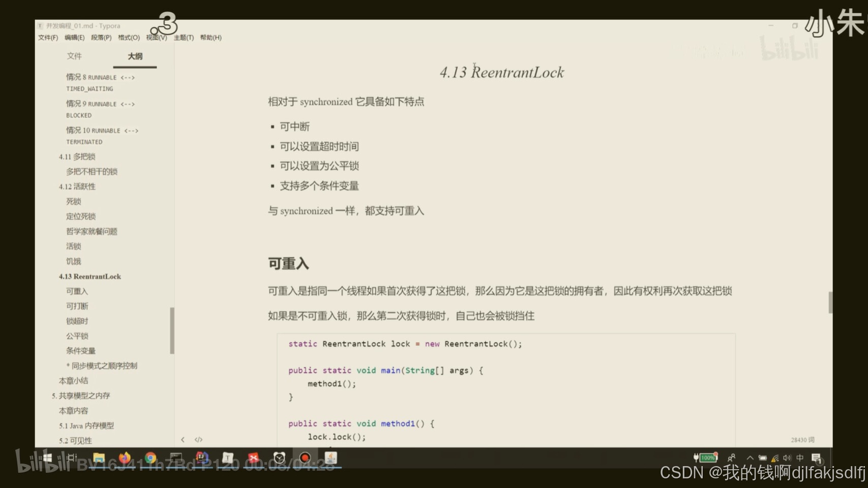Select outline entry 锁超时
Screen dimensions: 868x488
tap(77, 321)
